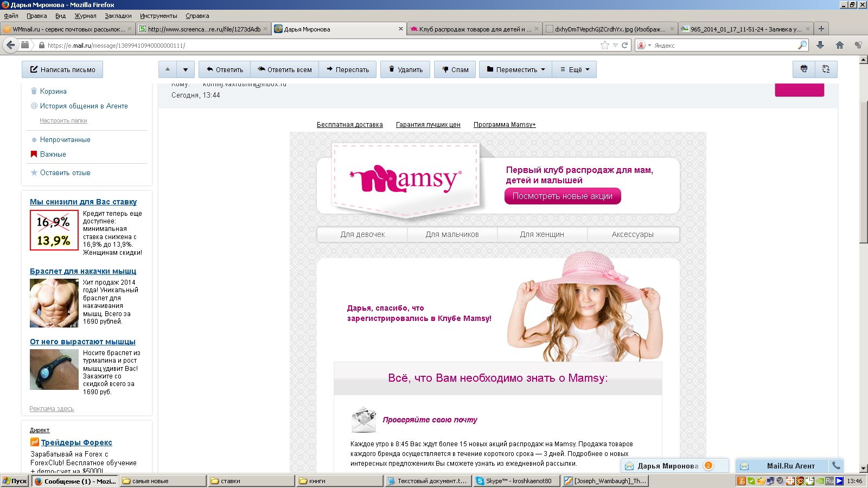Click Ответить всем button

[x=284, y=69]
